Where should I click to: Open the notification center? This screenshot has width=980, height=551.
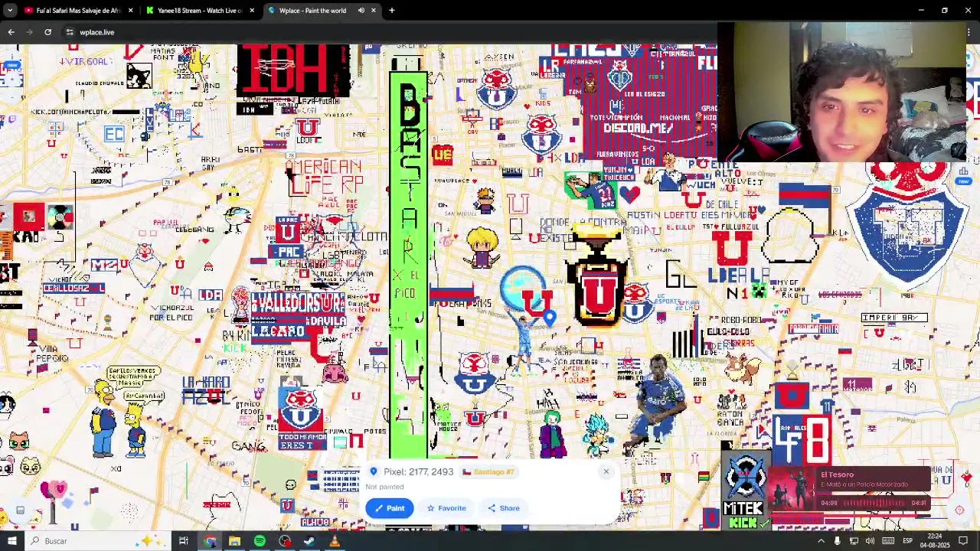coord(964,541)
